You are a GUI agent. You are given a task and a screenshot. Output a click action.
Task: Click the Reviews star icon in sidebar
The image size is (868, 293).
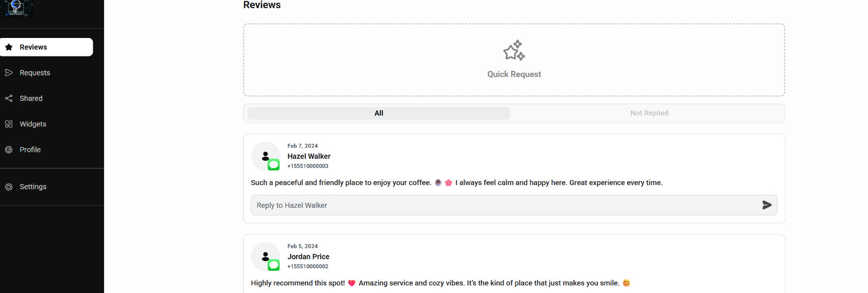9,47
